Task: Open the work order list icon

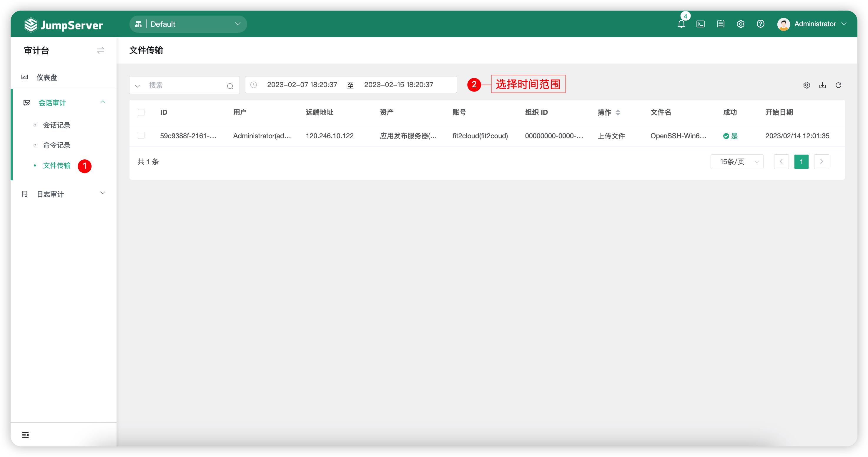Action: [x=720, y=24]
